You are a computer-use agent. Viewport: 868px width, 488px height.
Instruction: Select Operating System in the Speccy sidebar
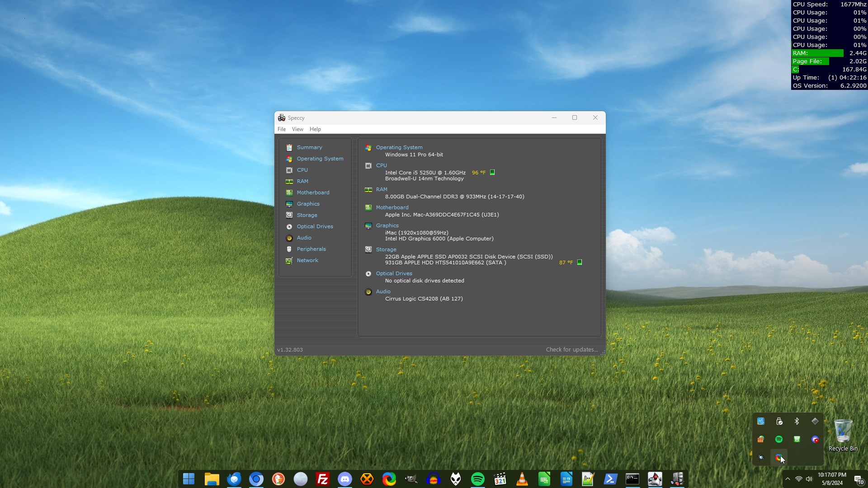point(320,159)
